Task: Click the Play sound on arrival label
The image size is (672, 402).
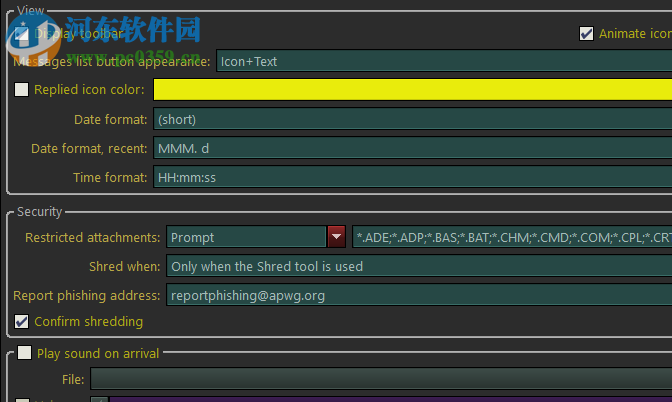Action: (98, 353)
